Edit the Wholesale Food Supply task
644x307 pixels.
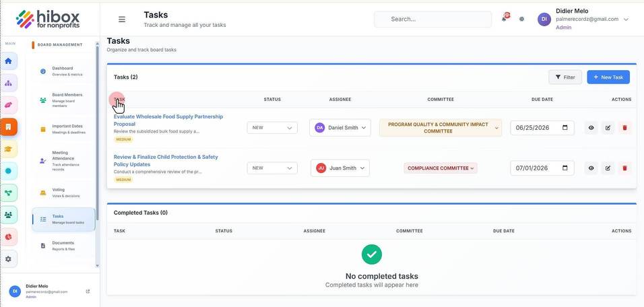tap(608, 128)
